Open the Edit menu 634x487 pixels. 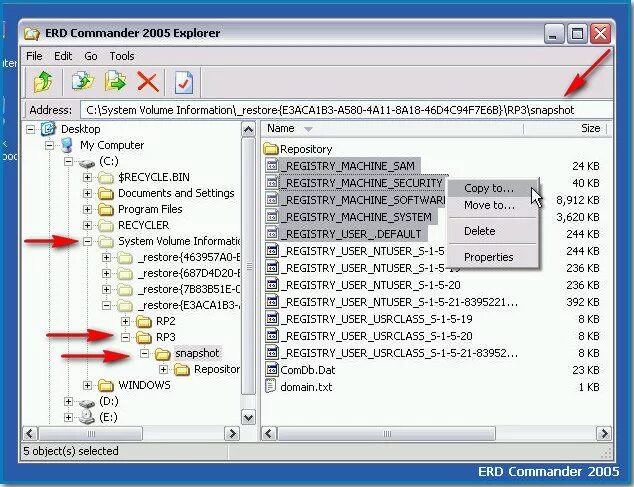pos(63,56)
